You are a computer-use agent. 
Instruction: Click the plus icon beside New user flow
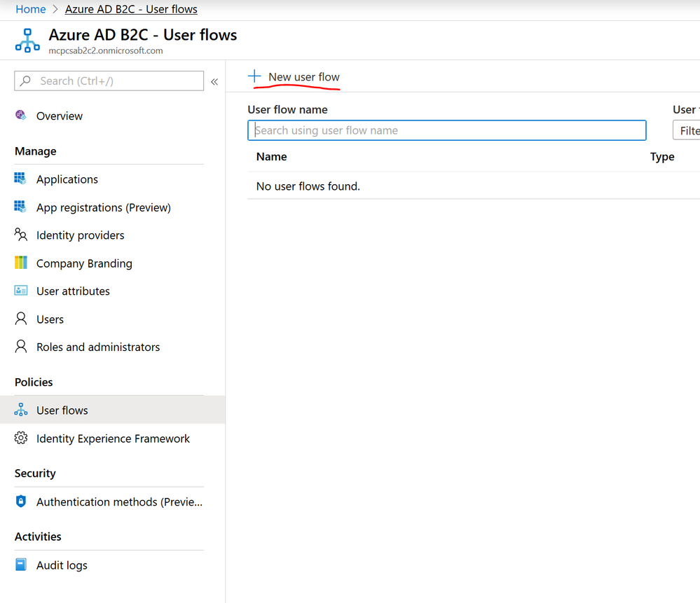coord(254,76)
